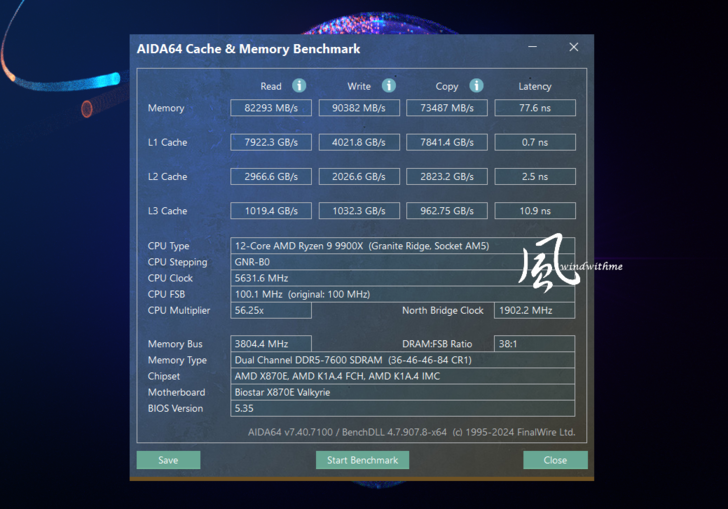The height and width of the screenshot is (509, 728).
Task: Click the CPU Type field with Ryzen 9 9900X
Action: (403, 246)
